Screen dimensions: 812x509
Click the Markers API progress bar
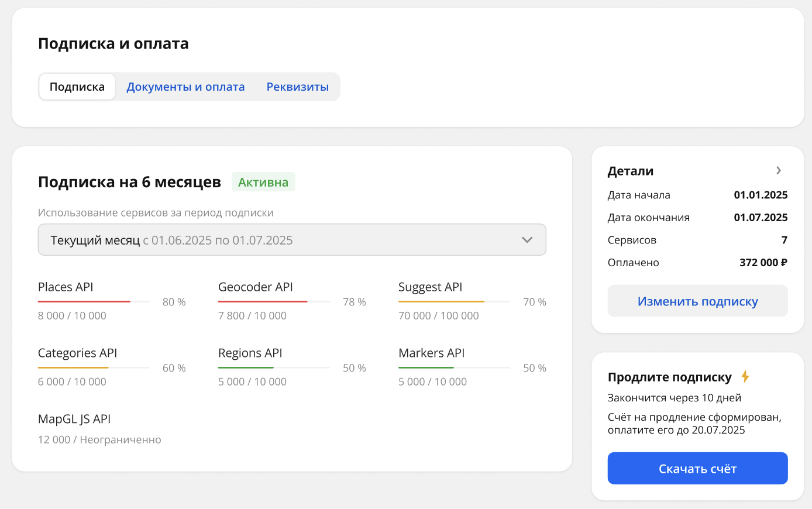453,367
